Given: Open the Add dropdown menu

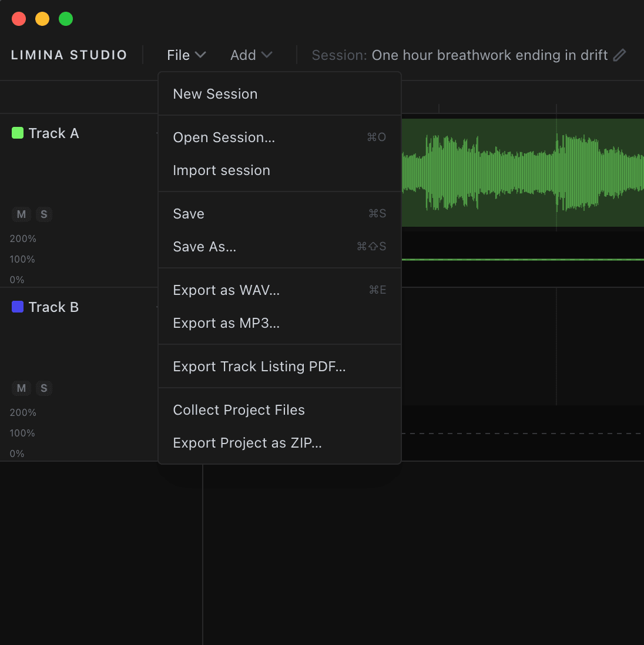Looking at the screenshot, I should [251, 55].
